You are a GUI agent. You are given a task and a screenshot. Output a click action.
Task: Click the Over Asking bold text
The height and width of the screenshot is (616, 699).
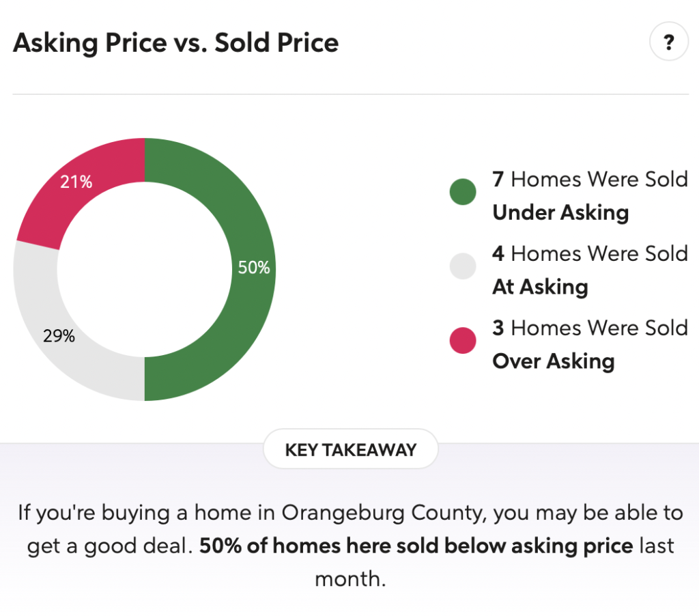click(x=553, y=361)
